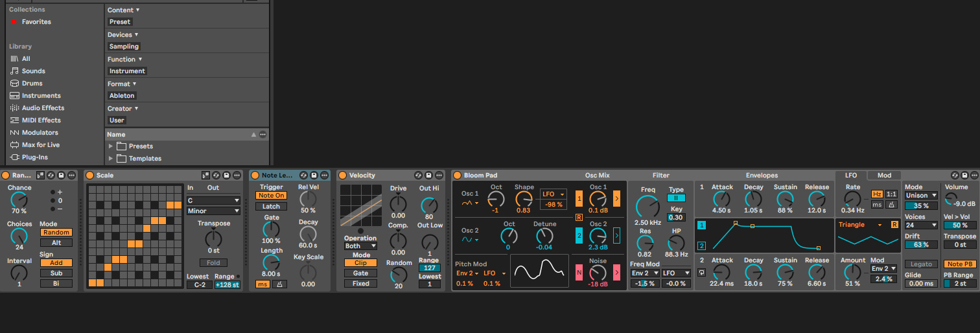Open the Format filter dropdown
This screenshot has width=980, height=333.
pyautogui.click(x=122, y=84)
